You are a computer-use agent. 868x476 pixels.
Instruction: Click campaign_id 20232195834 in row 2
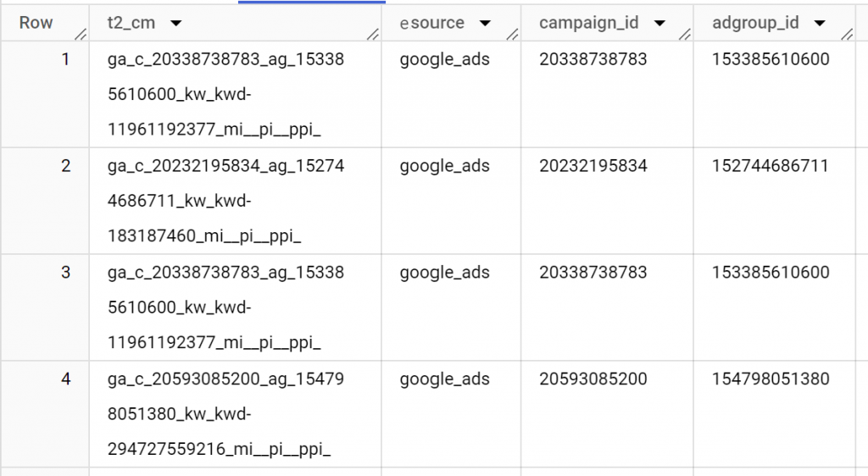click(x=593, y=166)
